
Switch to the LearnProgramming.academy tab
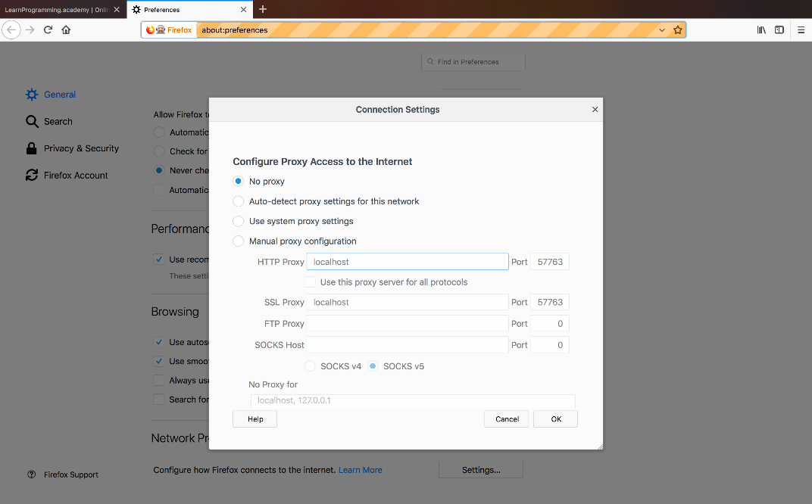point(57,10)
